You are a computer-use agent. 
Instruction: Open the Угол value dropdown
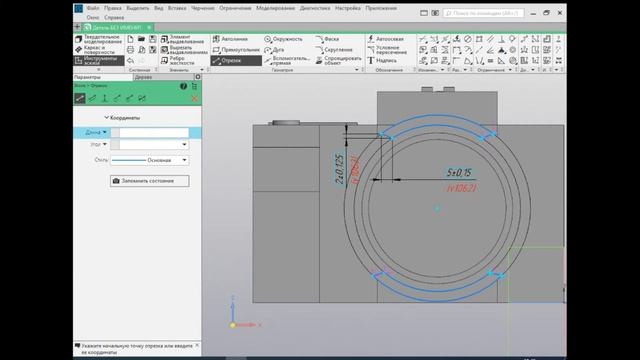184,144
